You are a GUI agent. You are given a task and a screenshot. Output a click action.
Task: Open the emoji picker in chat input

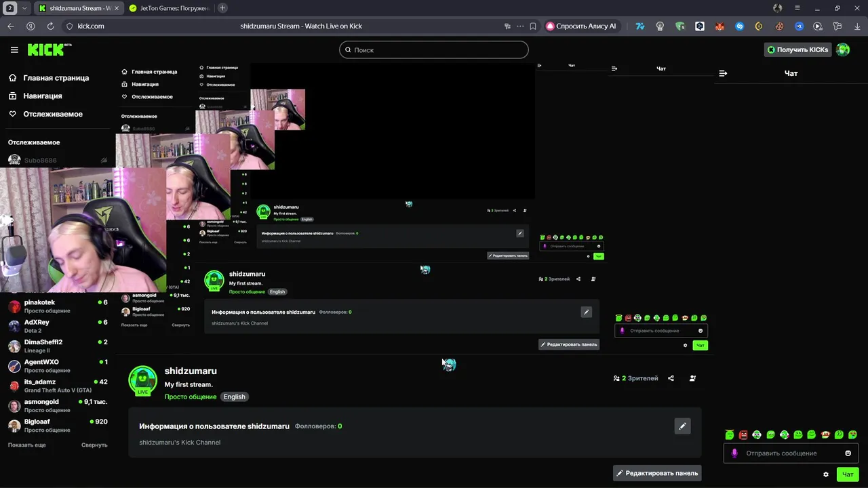coord(848,453)
